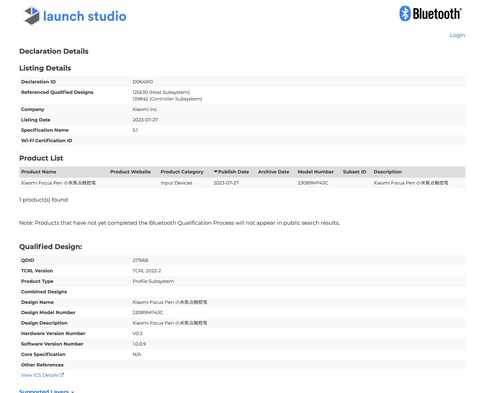The image size is (480, 393).
Task: Select 139842 (Controller Subsystem) referenced design
Action: point(167,99)
